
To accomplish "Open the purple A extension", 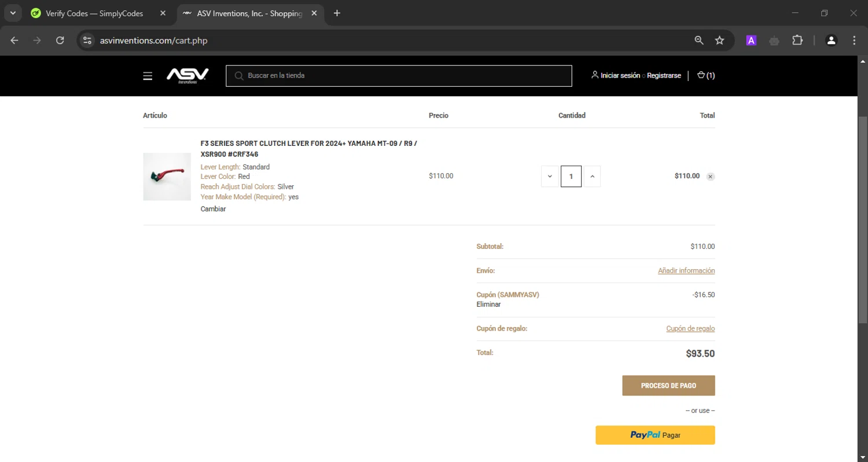I will 751,41.
